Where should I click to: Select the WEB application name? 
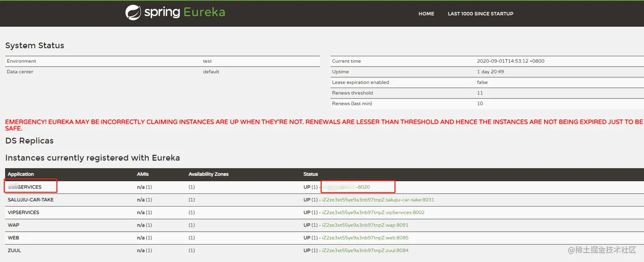point(13,238)
